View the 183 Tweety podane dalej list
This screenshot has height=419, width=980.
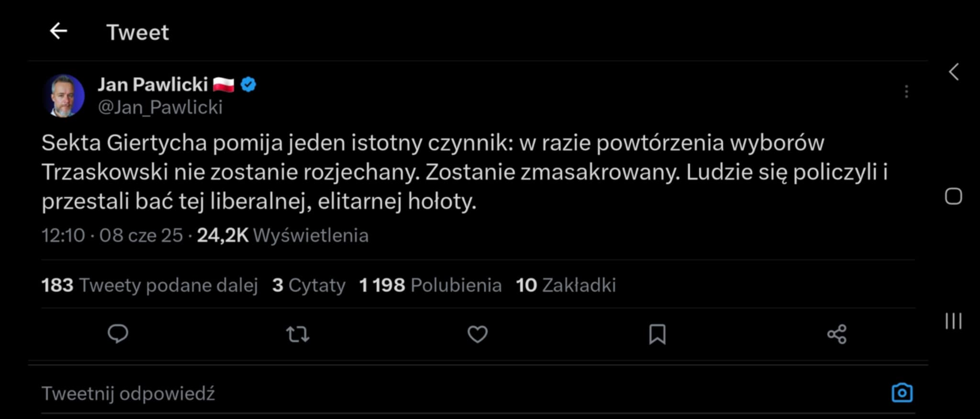pos(149,285)
